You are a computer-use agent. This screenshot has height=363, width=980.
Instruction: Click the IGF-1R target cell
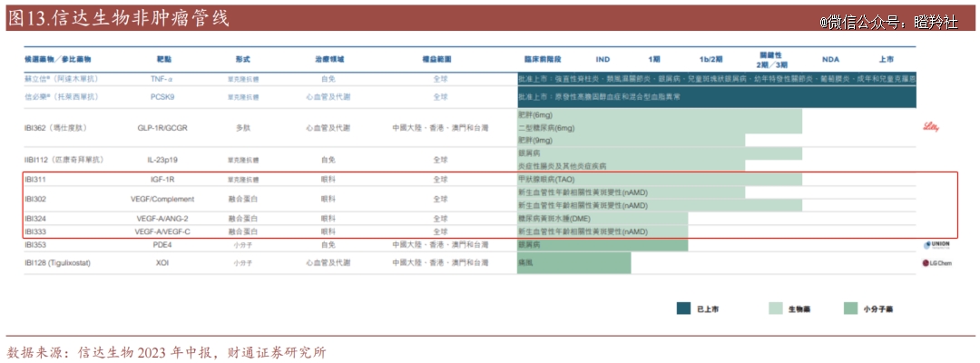(x=164, y=180)
